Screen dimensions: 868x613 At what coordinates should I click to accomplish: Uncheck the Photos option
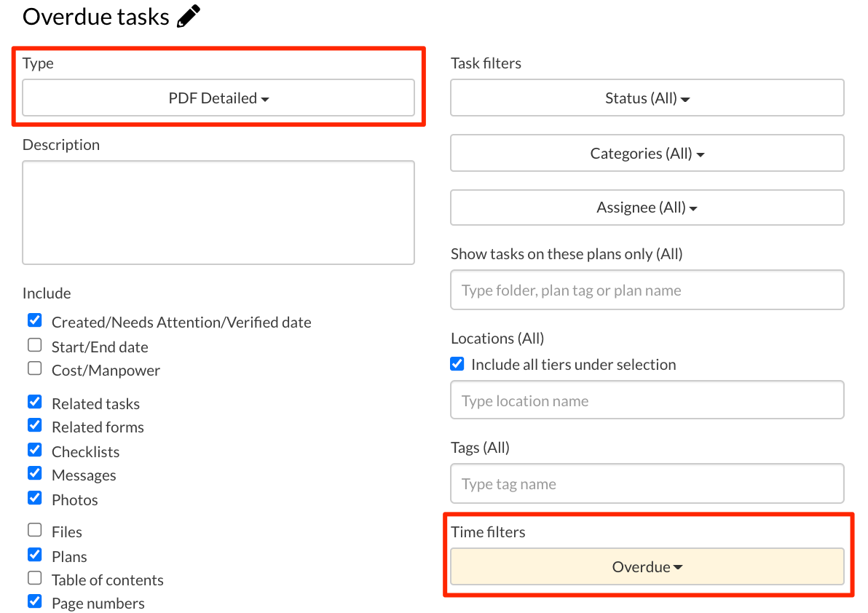coord(35,499)
